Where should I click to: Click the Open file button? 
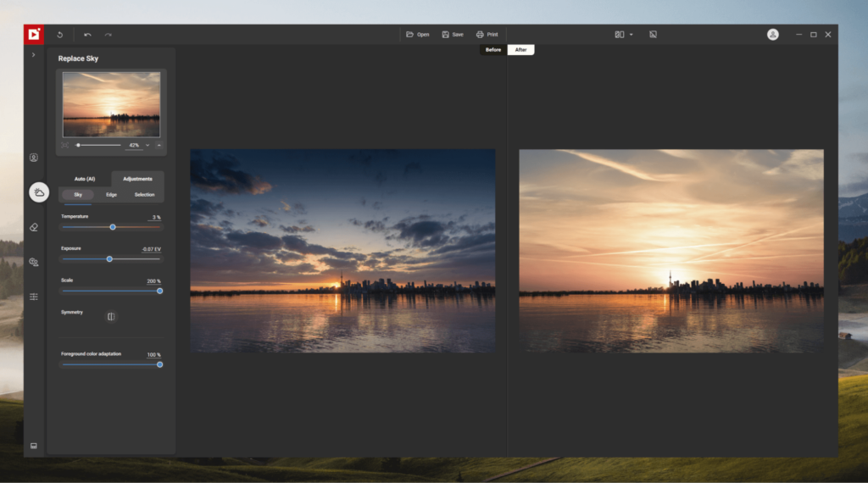point(418,34)
